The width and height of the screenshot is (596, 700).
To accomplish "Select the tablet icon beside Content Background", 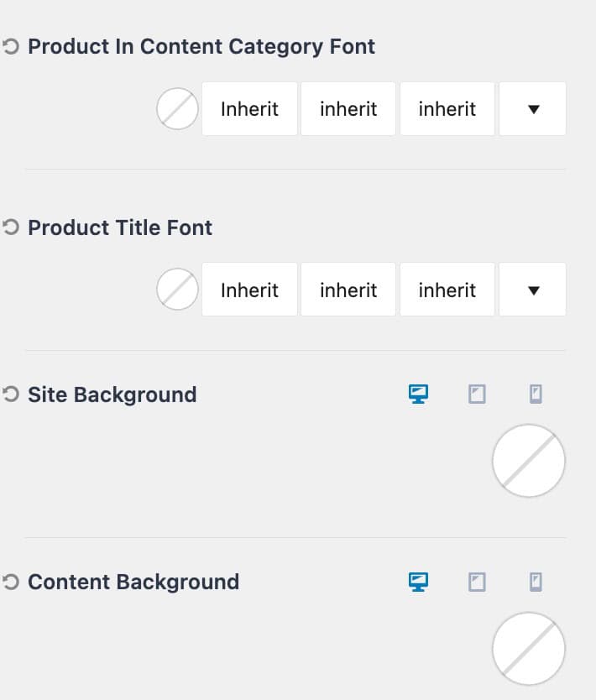I will tap(477, 581).
